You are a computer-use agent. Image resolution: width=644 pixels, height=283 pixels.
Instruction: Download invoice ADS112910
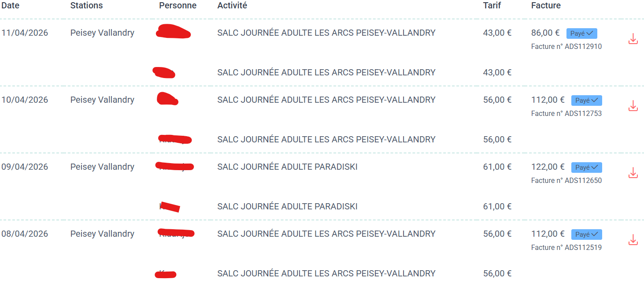coord(633,39)
